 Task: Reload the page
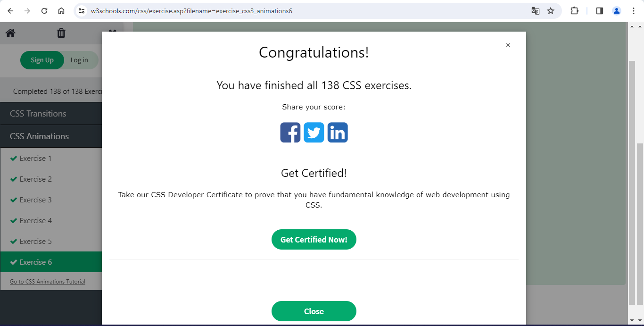coord(44,11)
